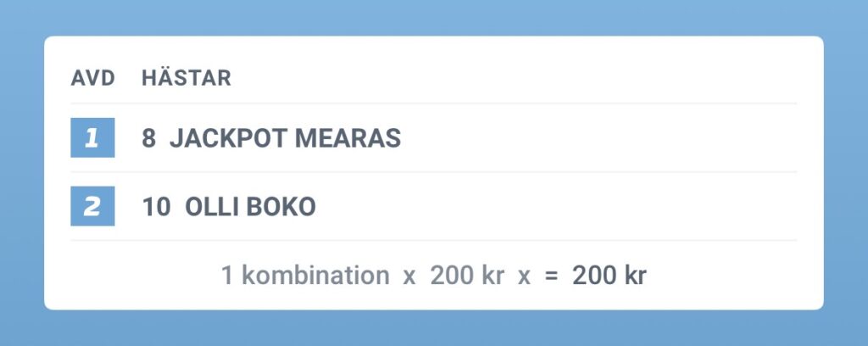The width and height of the screenshot is (868, 346).
Task: Click horse number 8 in first row
Action: [x=149, y=139]
